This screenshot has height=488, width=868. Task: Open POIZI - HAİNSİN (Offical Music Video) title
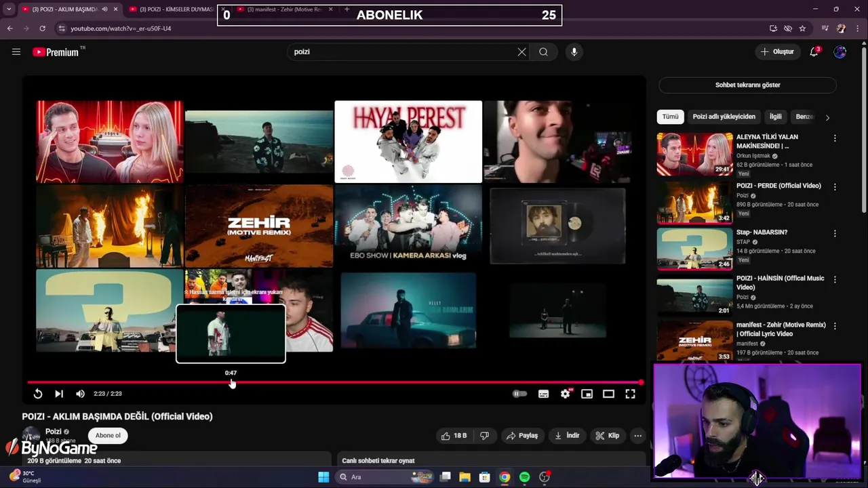(x=781, y=283)
